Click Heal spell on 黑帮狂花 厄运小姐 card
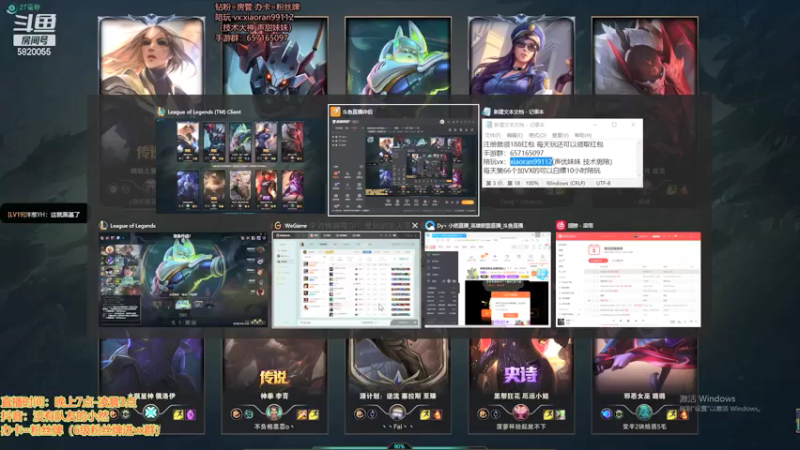The height and width of the screenshot is (450, 800). click(x=560, y=414)
